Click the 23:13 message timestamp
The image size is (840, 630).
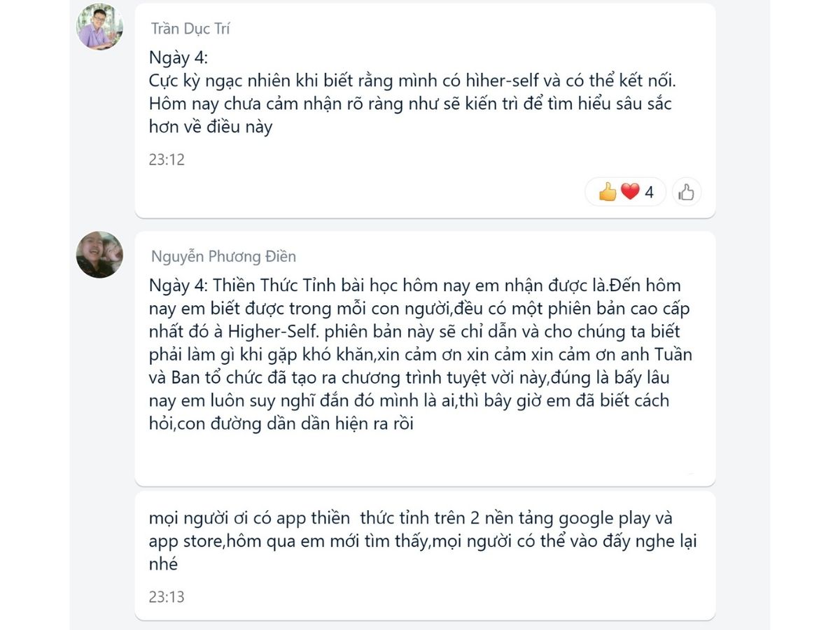(167, 597)
